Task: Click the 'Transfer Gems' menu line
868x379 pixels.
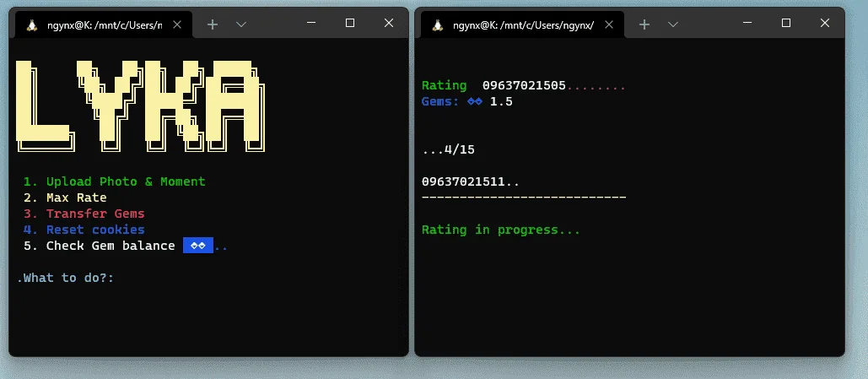Action: coord(84,214)
